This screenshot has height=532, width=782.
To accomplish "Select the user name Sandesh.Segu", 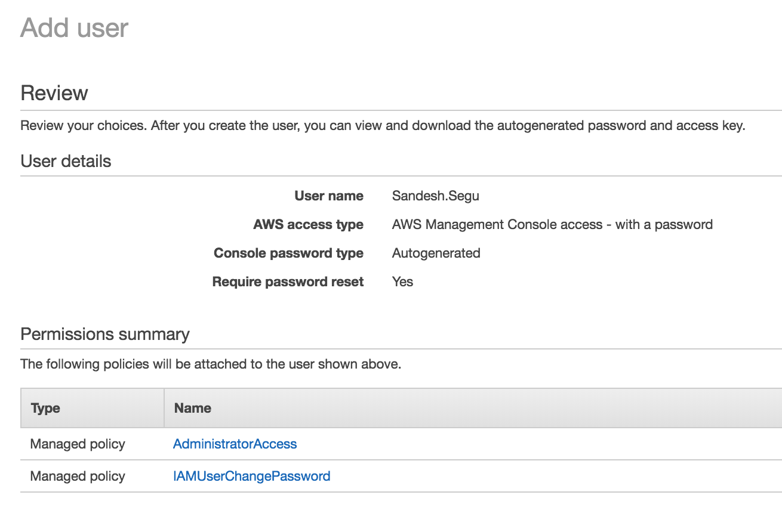I will [435, 196].
